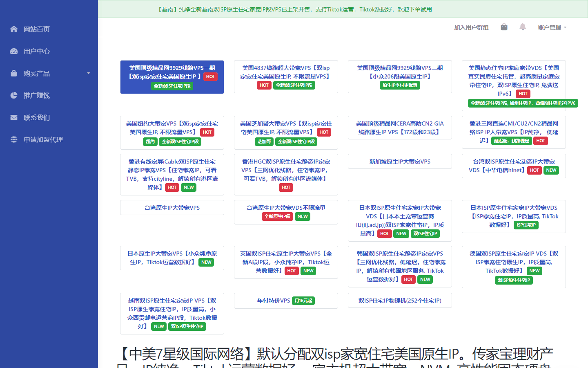
Task: Select the 美国顶级精品网9929线路VPS一期 category tab
Action: coord(172,77)
